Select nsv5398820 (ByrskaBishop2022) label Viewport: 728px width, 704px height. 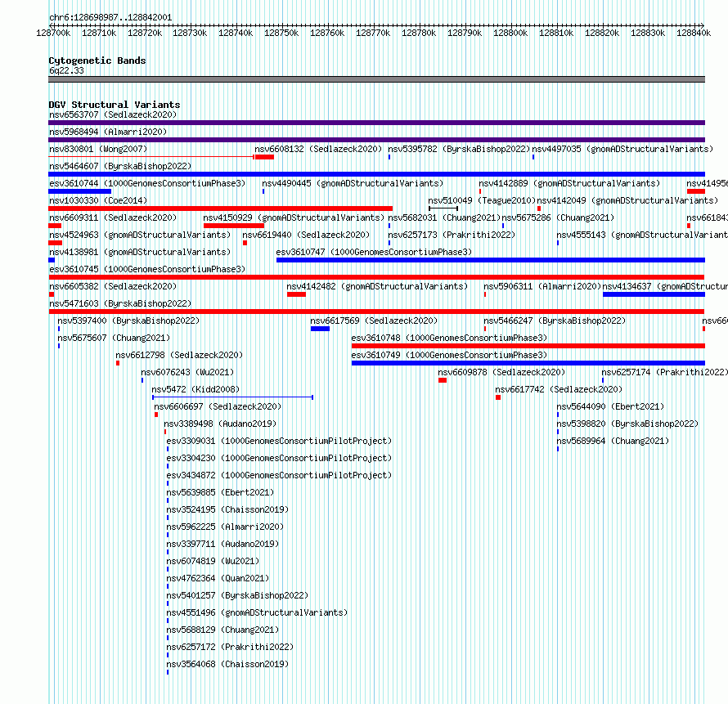click(627, 424)
